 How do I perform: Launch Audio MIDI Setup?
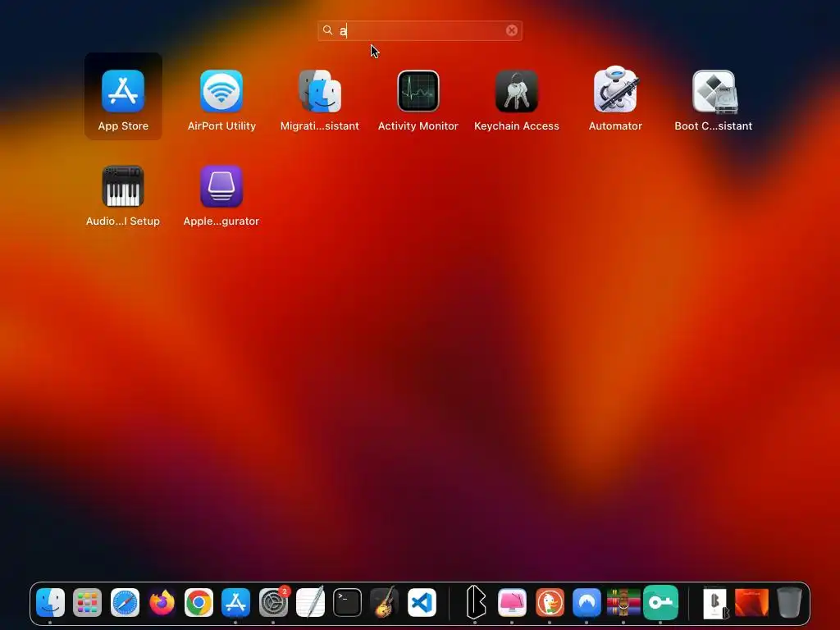tap(123, 186)
